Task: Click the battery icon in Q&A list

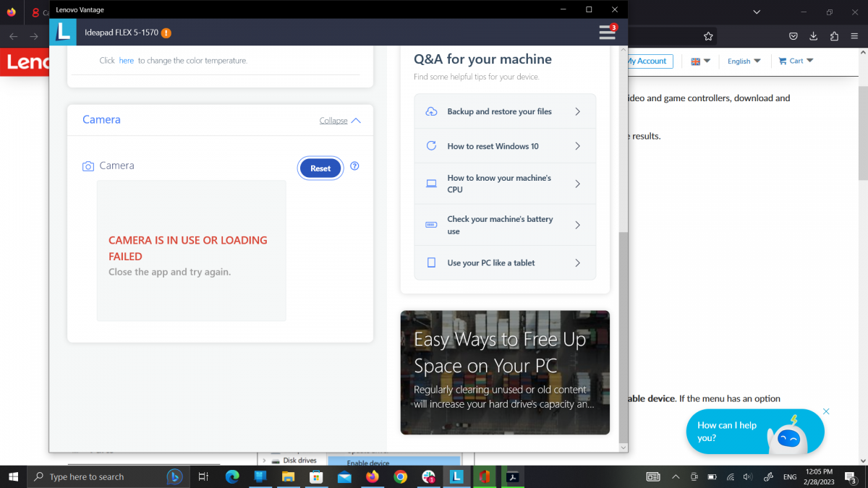Action: 431,225
